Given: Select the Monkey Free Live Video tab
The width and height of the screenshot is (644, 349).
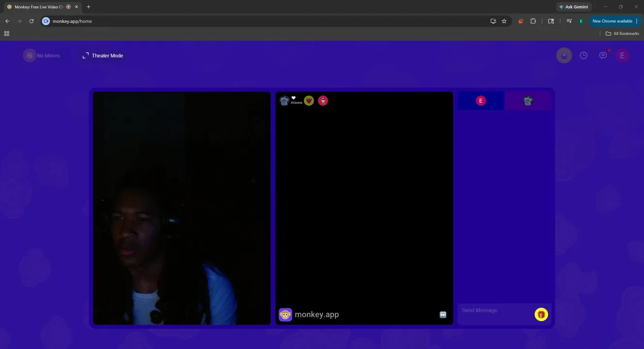Looking at the screenshot, I should click(x=39, y=7).
